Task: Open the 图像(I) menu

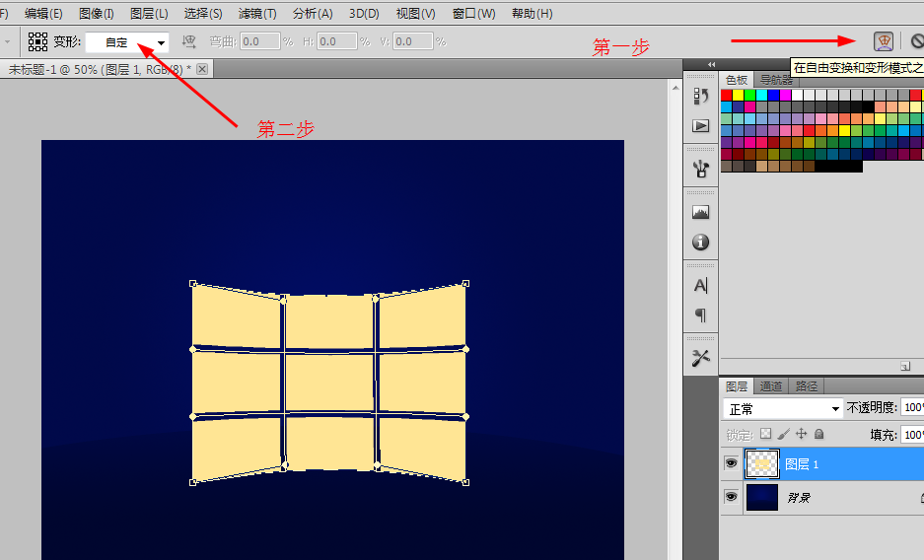Action: click(96, 13)
